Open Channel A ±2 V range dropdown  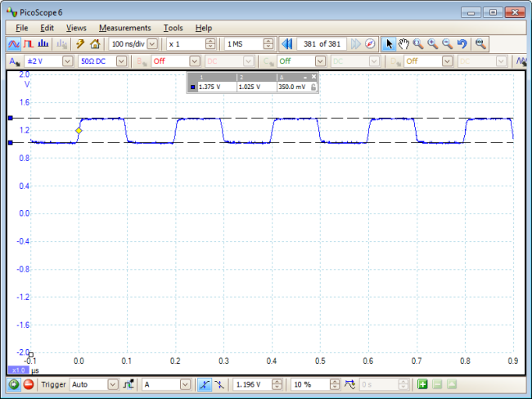[x=67, y=61]
